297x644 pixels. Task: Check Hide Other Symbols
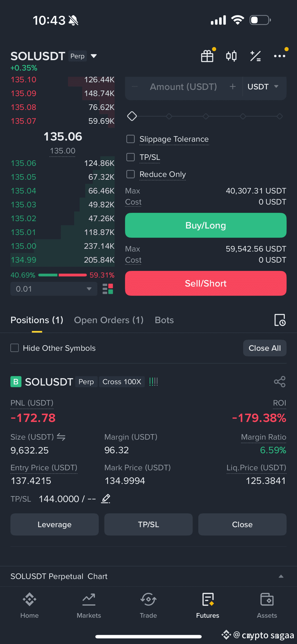[15, 348]
